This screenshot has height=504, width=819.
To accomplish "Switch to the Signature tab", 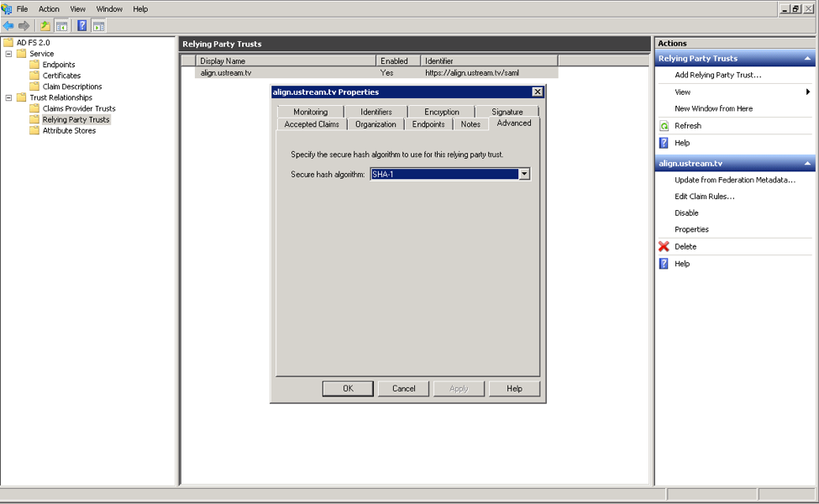I will click(x=507, y=112).
